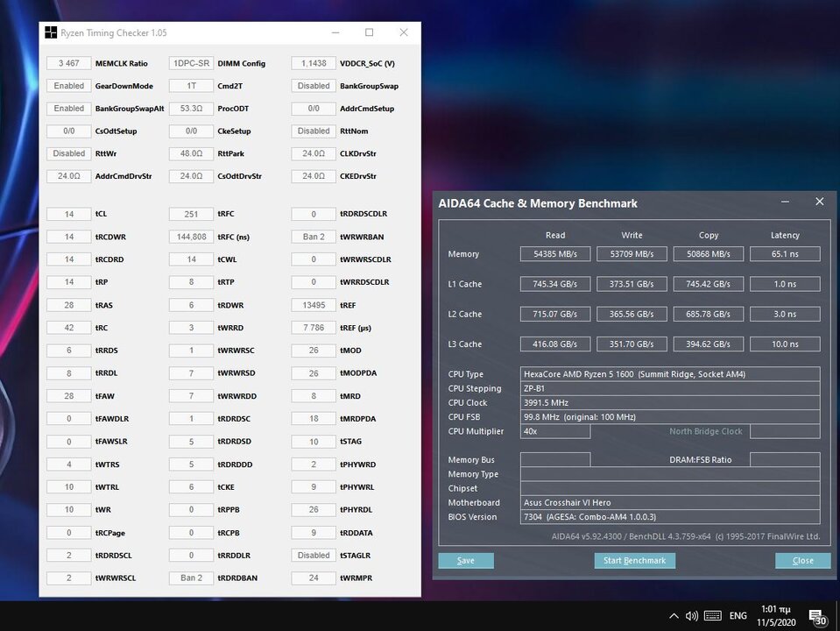This screenshot has height=631, width=840.
Task: Click the BankGroupSwap Disabled field
Action: pyautogui.click(x=314, y=86)
